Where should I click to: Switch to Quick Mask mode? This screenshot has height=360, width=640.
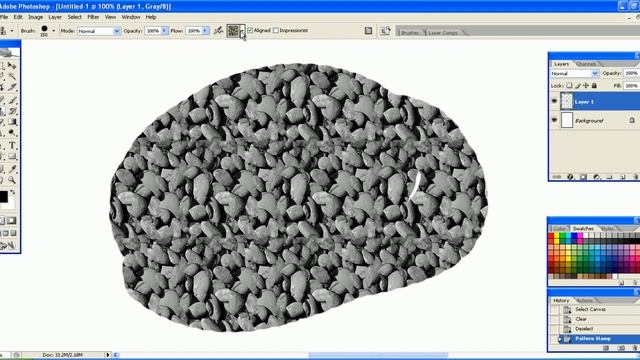(x=11, y=221)
